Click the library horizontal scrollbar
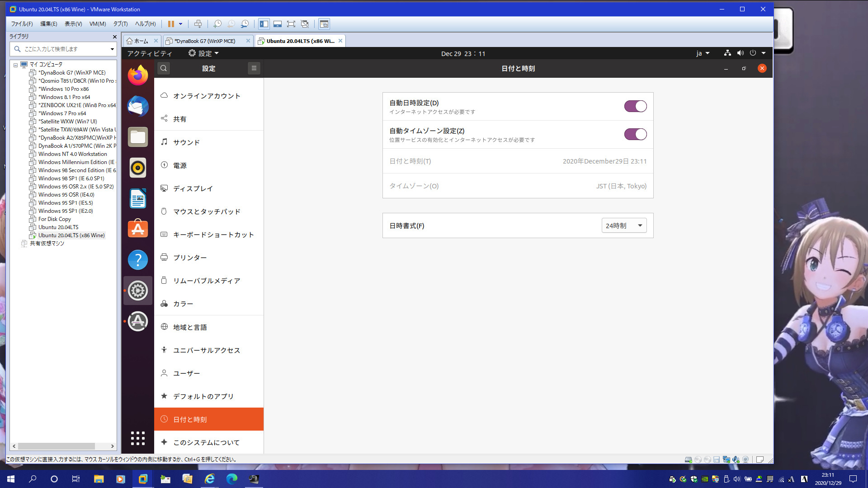The height and width of the screenshot is (488, 868). (x=57, y=446)
